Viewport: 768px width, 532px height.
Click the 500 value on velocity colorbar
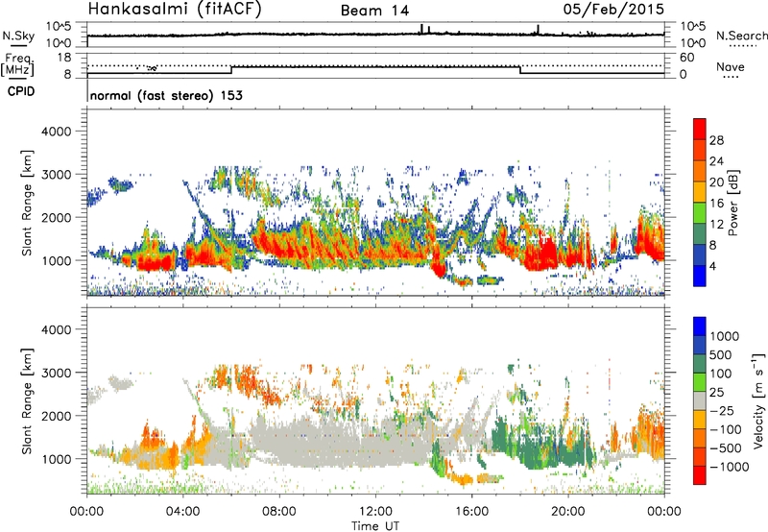721,355
